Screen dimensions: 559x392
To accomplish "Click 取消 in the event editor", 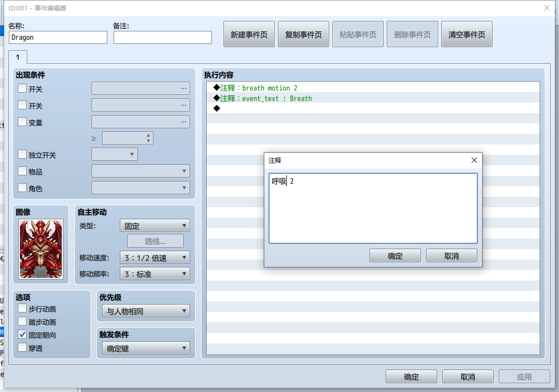I will (468, 376).
